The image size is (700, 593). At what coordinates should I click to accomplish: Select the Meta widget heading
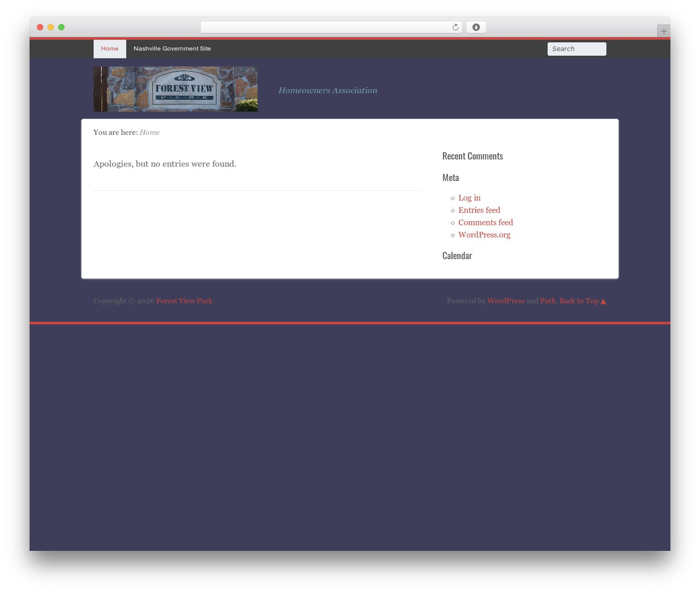[451, 177]
